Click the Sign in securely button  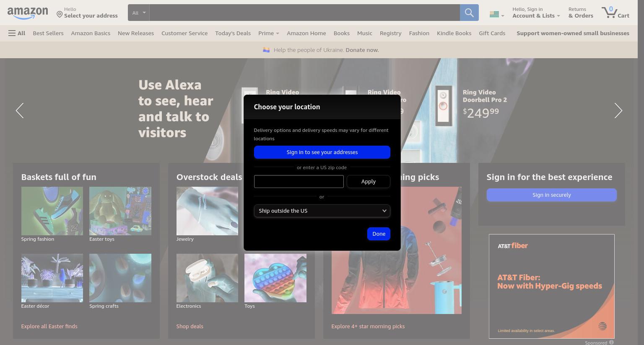(552, 195)
